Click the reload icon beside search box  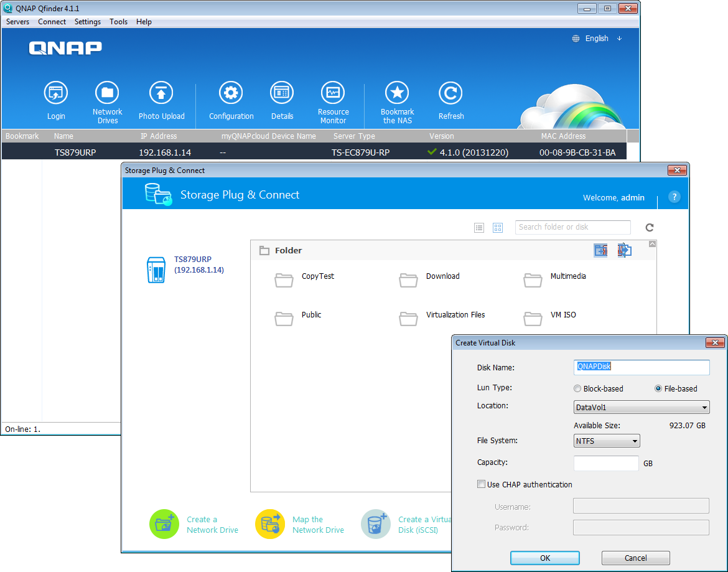point(650,228)
